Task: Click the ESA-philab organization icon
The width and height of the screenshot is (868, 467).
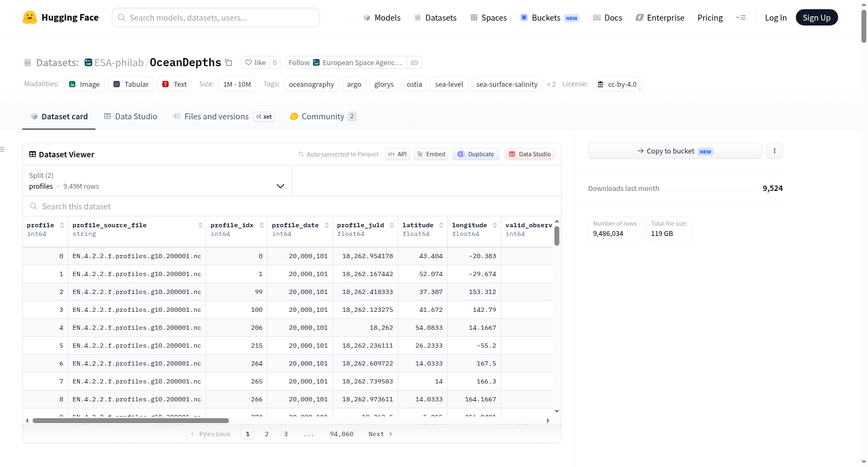Action: coord(88,63)
